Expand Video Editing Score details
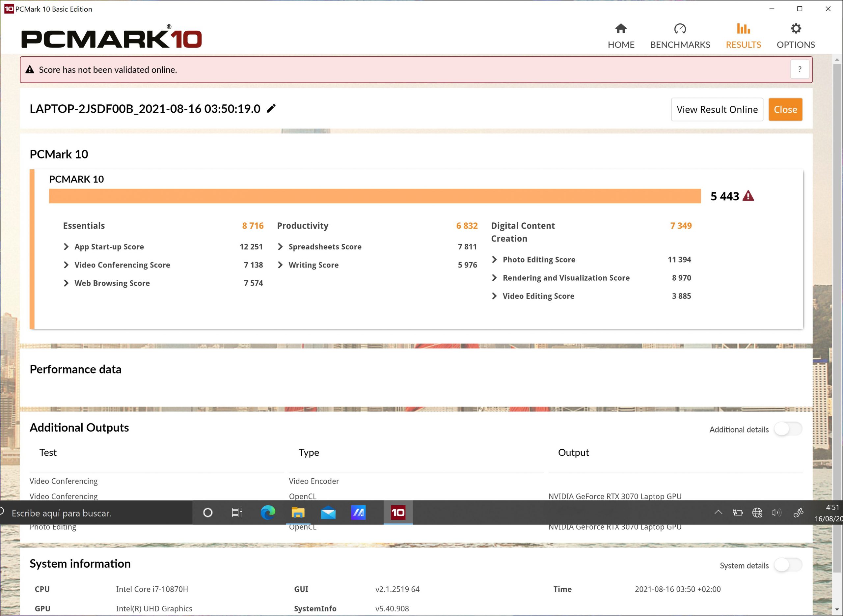This screenshot has width=843, height=616. (494, 296)
